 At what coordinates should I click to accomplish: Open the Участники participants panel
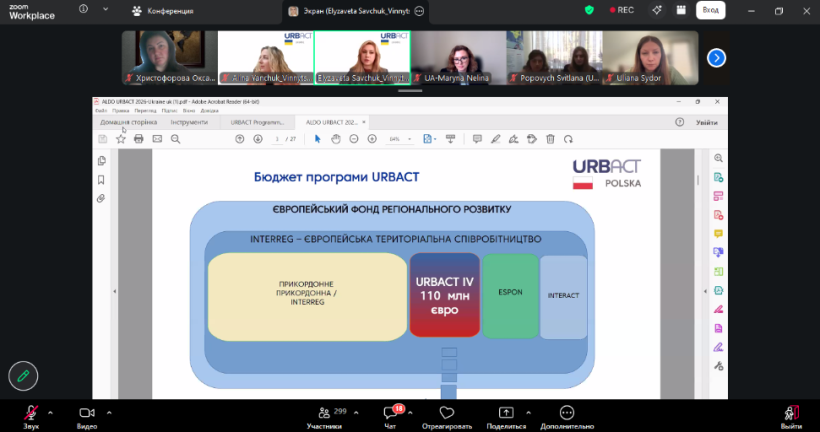point(324,415)
